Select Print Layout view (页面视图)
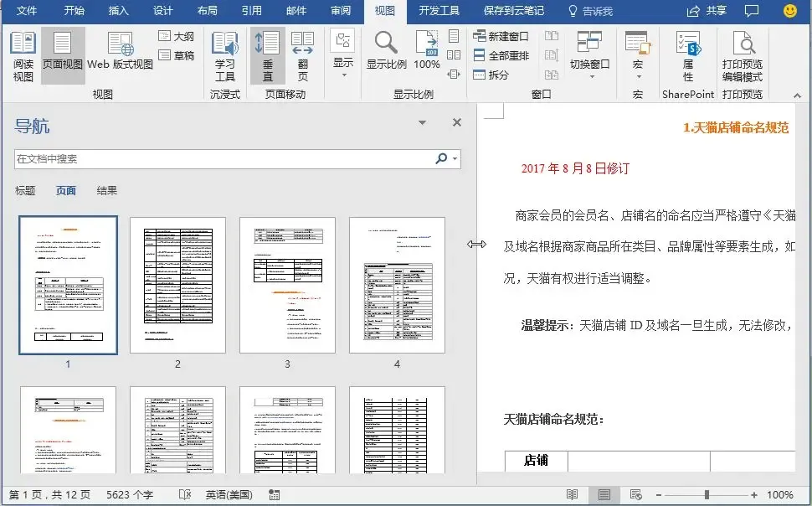Screen dimensions: 812x506 point(63,56)
